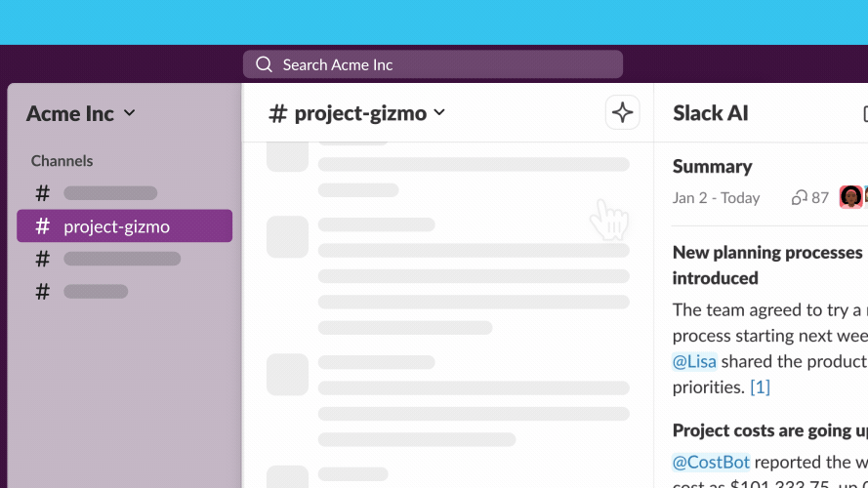Open the @Lisa mention link
Image resolution: width=868 pixels, height=488 pixels.
click(x=694, y=361)
